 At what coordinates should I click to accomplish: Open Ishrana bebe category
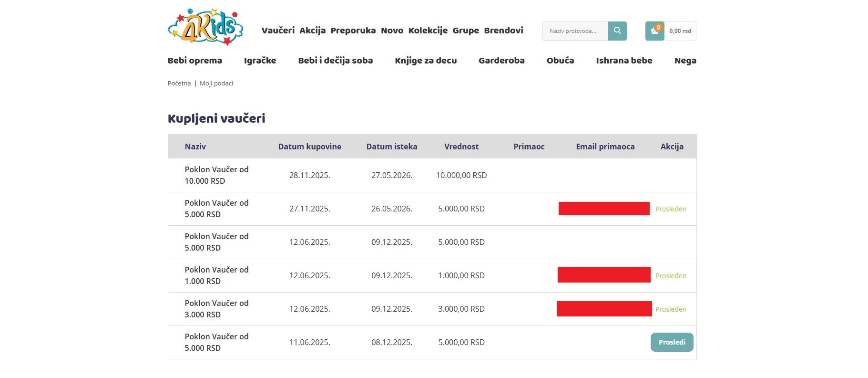(624, 61)
